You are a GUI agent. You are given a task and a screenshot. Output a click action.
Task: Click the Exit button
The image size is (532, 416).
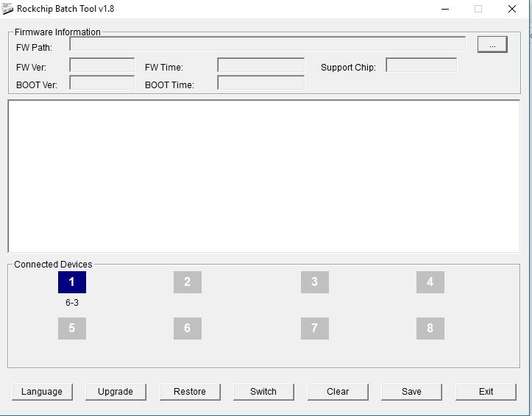coord(486,392)
